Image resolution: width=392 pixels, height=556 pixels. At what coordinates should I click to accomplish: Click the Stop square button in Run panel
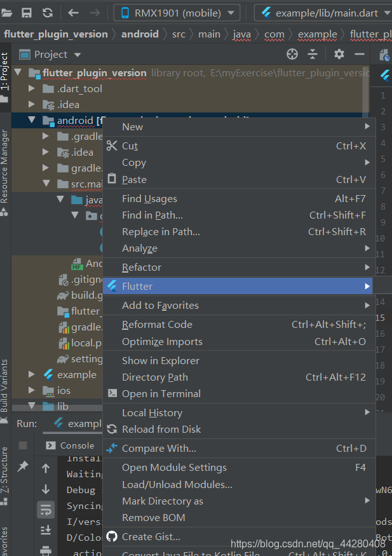click(23, 445)
